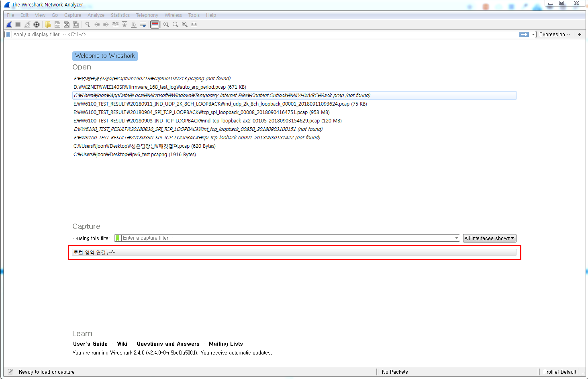588x379 pixels.
Task: Apply the display filter with the arrow button
Action: (524, 35)
